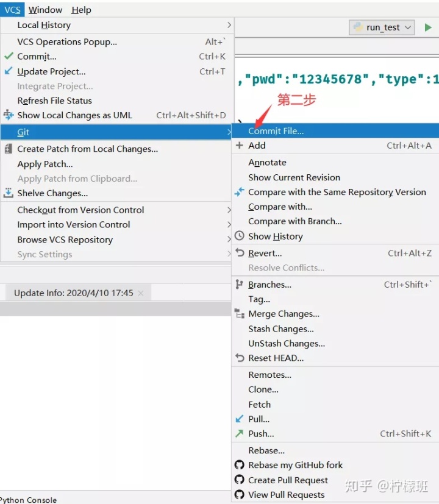The height and width of the screenshot is (504, 439).
Task: Select Refresh File Status
Action: 116,101
